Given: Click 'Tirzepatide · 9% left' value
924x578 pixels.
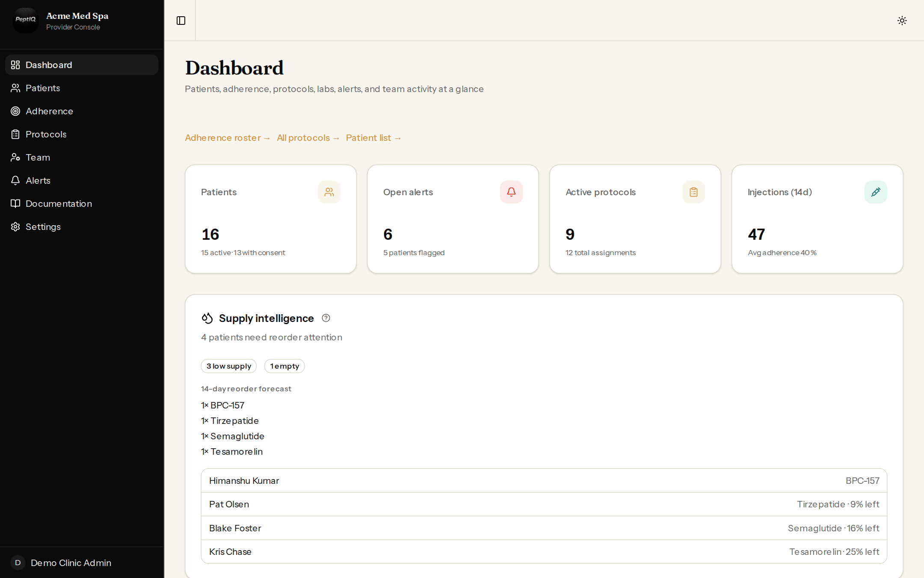Looking at the screenshot, I should (838, 504).
